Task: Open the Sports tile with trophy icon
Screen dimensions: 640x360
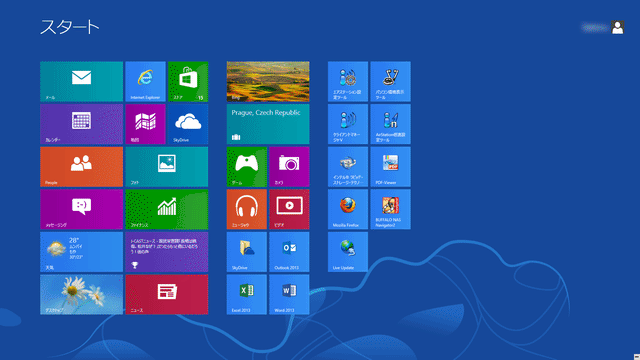Action: click(x=167, y=252)
